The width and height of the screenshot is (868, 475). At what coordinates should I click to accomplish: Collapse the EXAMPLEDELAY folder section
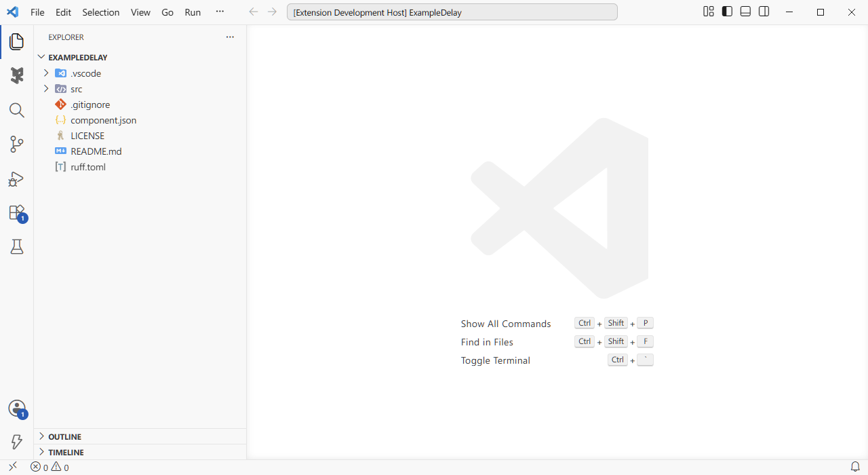tap(140, 58)
